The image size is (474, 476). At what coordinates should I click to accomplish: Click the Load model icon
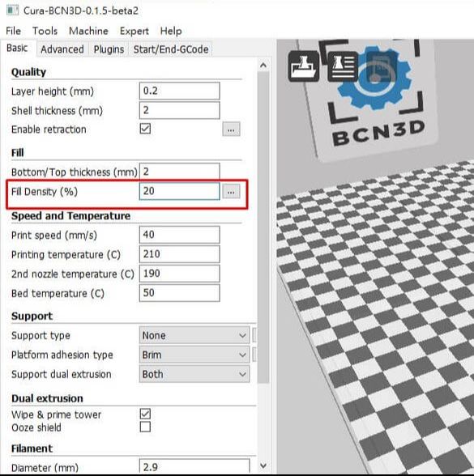pyautogui.click(x=304, y=66)
